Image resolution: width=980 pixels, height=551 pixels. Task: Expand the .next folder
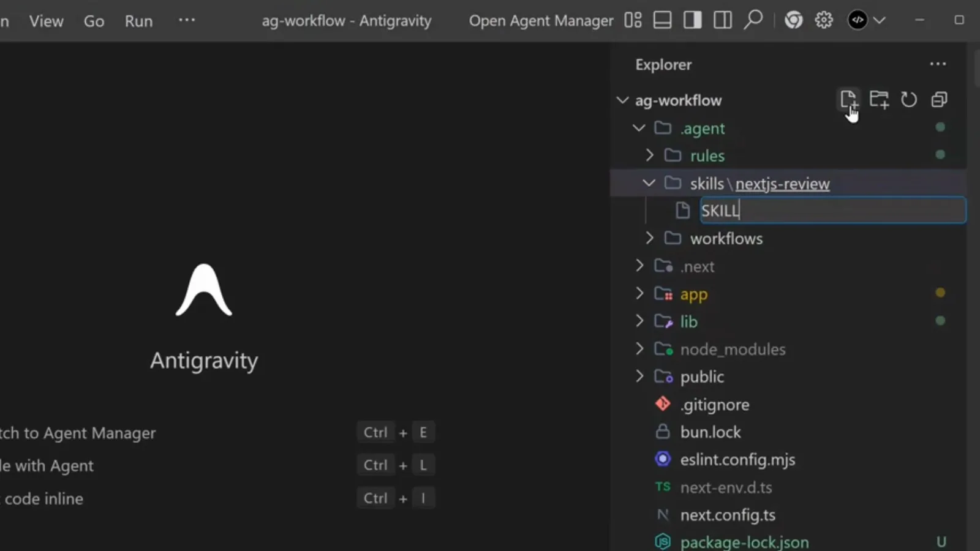point(639,266)
